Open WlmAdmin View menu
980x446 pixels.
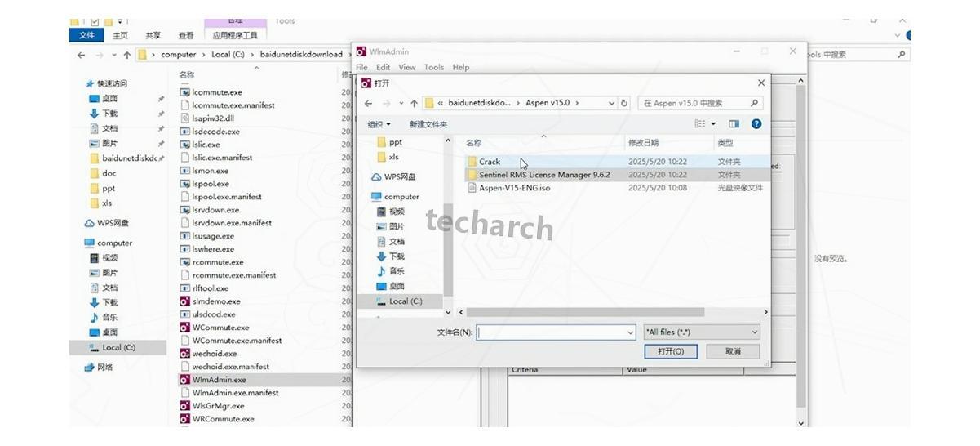tap(406, 67)
